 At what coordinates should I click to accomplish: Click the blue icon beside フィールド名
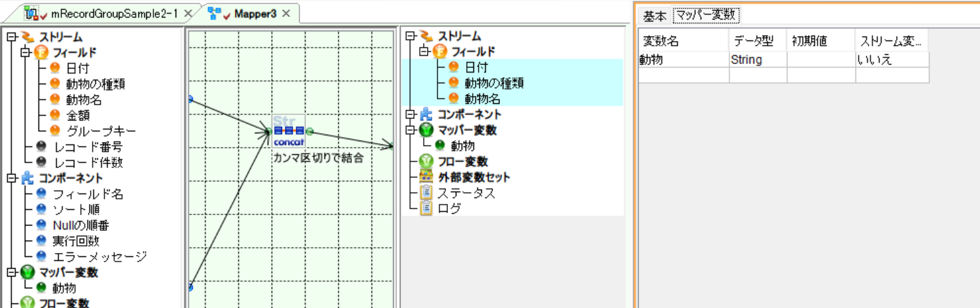pyautogui.click(x=42, y=194)
